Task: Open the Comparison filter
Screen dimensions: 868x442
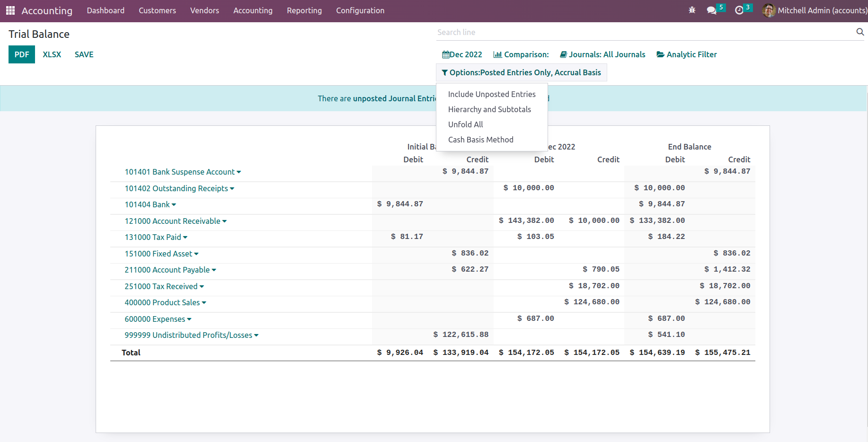Action: pos(521,54)
